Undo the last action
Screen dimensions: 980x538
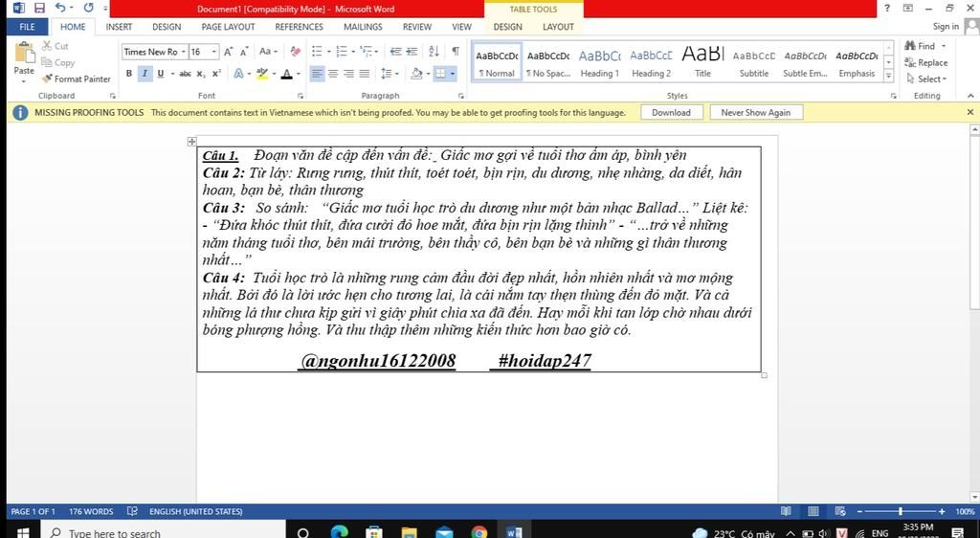coord(60,8)
